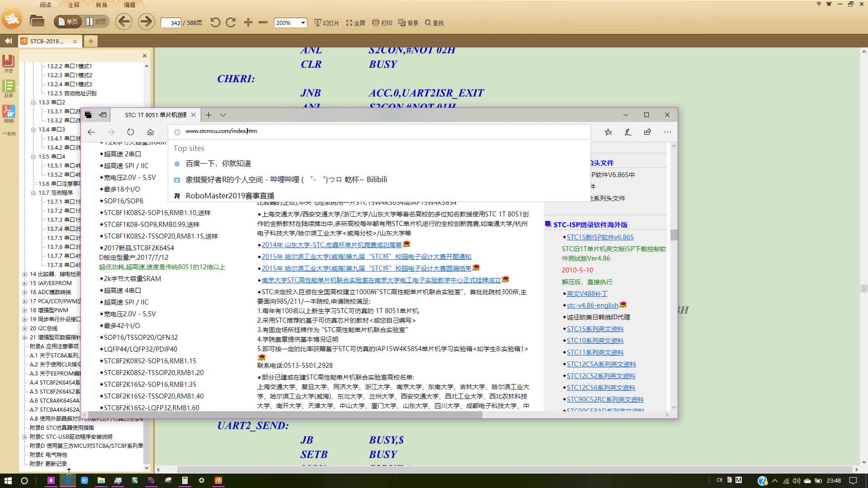Expand the 20 I2C总线 tree node
This screenshot has height=488, width=868.
point(25,328)
